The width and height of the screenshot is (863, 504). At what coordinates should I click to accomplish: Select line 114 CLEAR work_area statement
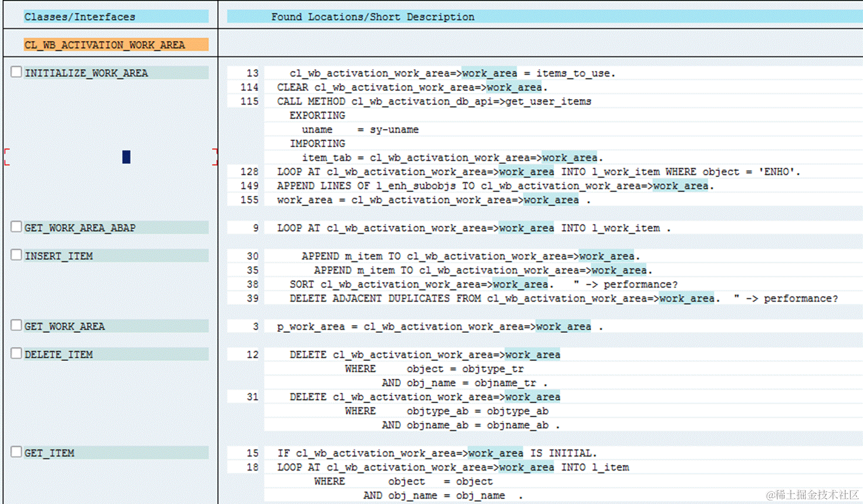click(x=412, y=87)
